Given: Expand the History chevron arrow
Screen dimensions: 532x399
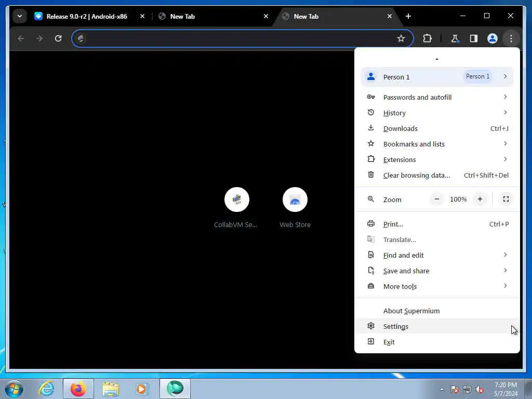Looking at the screenshot, I should pos(505,113).
